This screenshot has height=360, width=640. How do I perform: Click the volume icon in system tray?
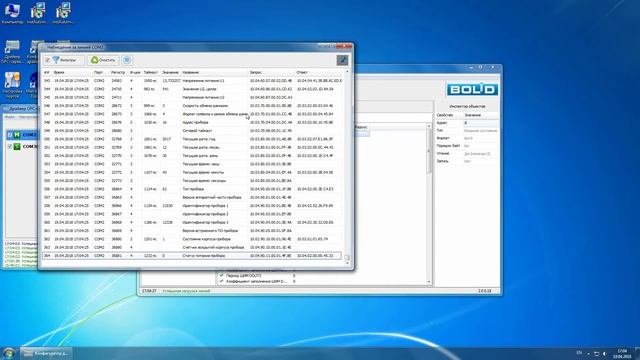pyautogui.click(x=605, y=353)
